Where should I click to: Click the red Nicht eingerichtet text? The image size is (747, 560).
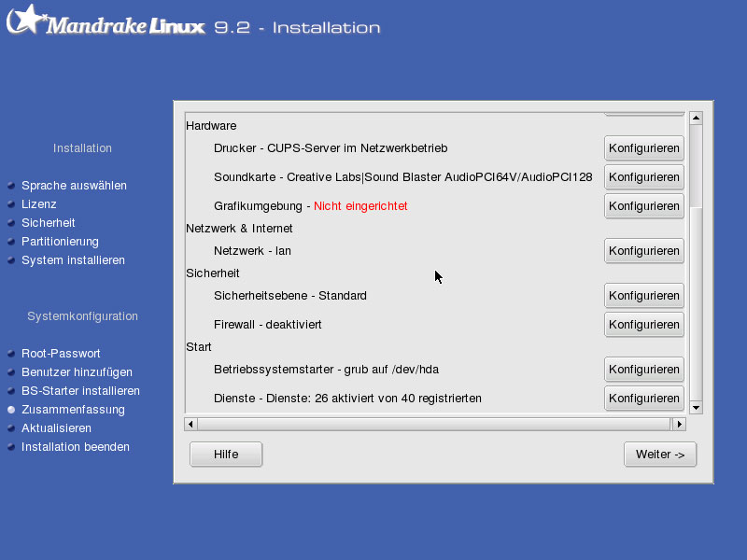[x=360, y=206]
